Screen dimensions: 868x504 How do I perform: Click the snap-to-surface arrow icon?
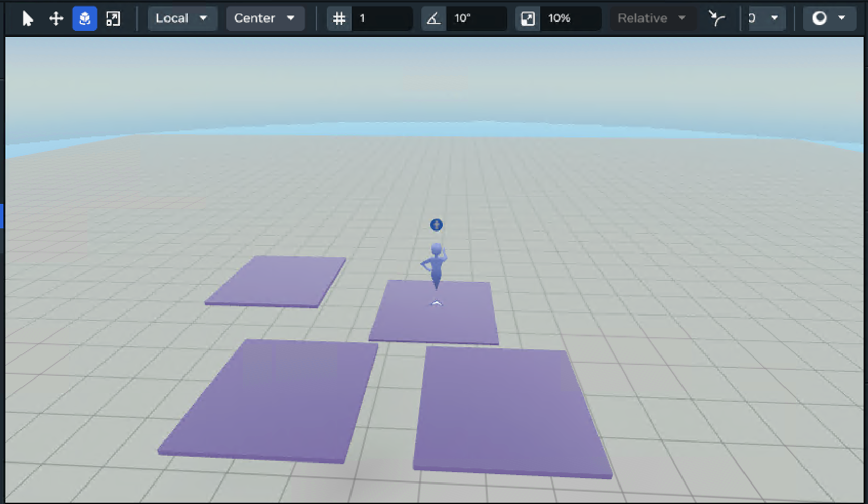(716, 18)
